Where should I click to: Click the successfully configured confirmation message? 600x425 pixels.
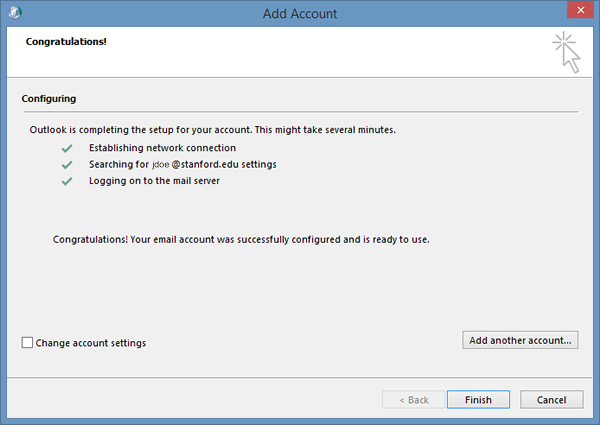point(240,240)
